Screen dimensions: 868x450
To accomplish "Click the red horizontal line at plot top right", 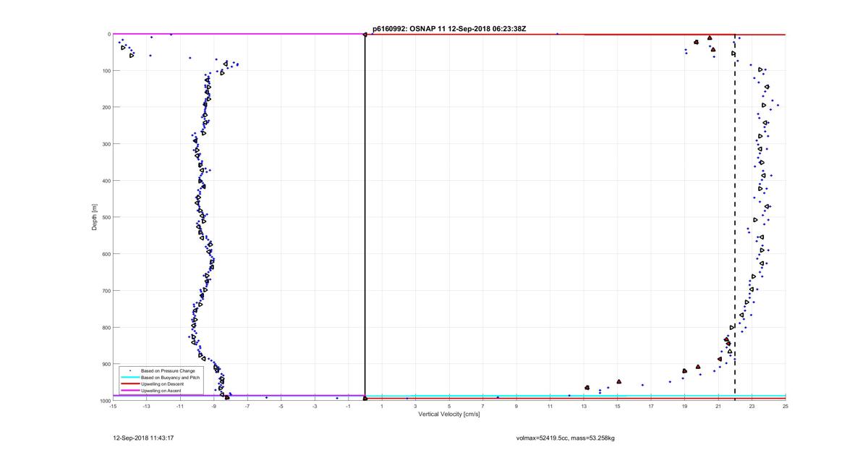I will (575, 35).
